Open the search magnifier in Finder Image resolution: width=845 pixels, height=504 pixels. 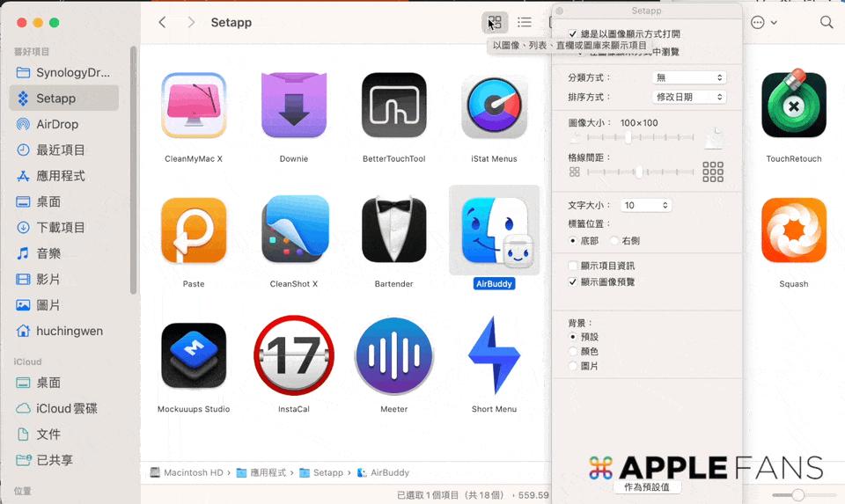coord(827,22)
